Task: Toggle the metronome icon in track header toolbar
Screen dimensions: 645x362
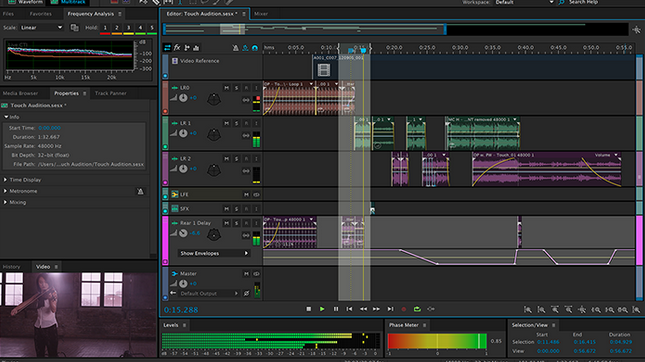Action: [235, 48]
